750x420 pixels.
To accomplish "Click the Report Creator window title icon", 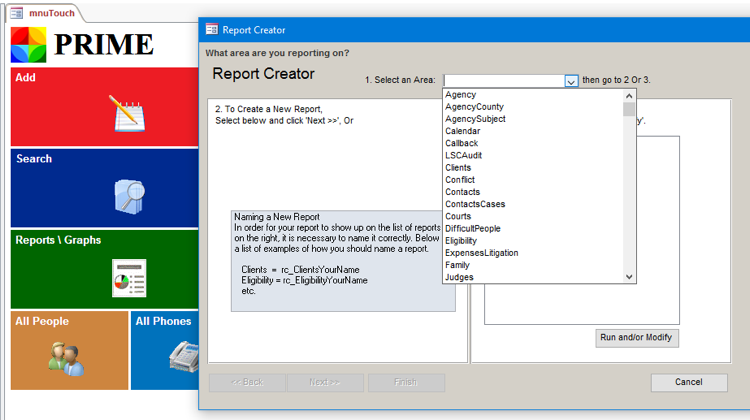I will (x=212, y=30).
